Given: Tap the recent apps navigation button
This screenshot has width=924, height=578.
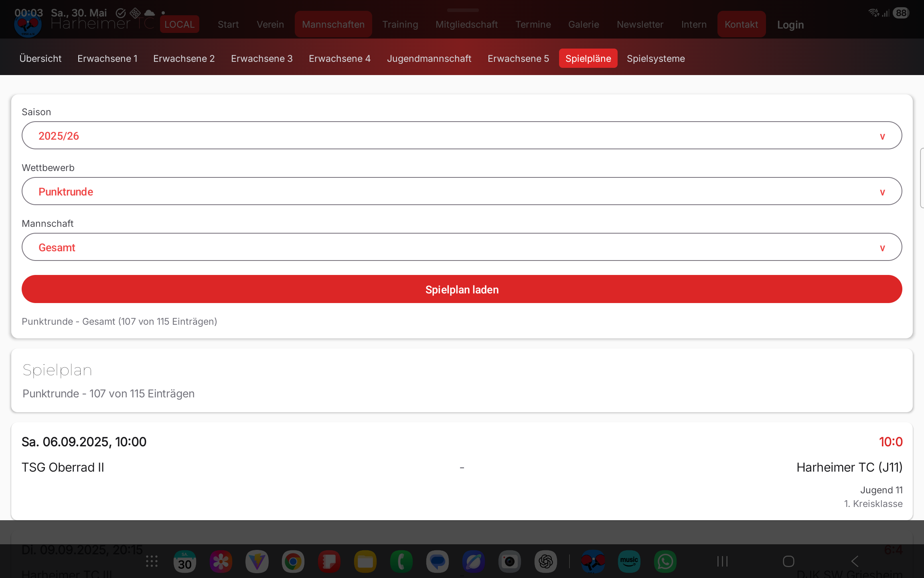Looking at the screenshot, I should (x=722, y=561).
